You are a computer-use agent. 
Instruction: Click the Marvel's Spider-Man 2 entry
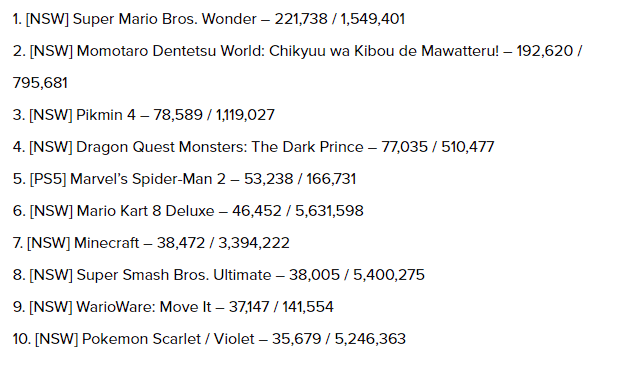[184, 179]
